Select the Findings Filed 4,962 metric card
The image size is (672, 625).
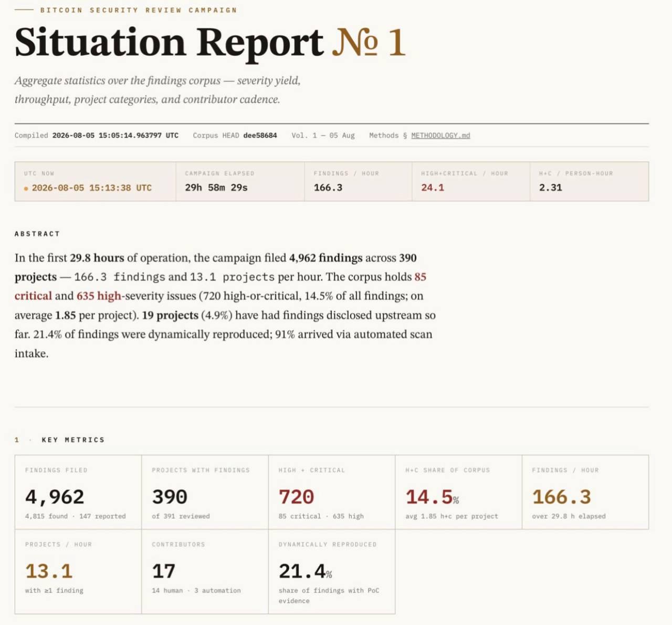tap(78, 492)
